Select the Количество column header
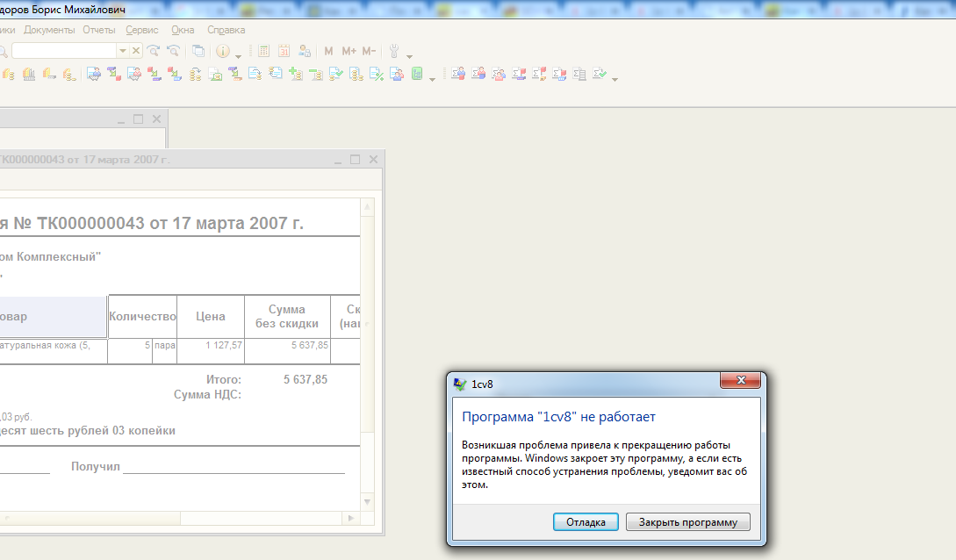The width and height of the screenshot is (956, 560). 143,316
